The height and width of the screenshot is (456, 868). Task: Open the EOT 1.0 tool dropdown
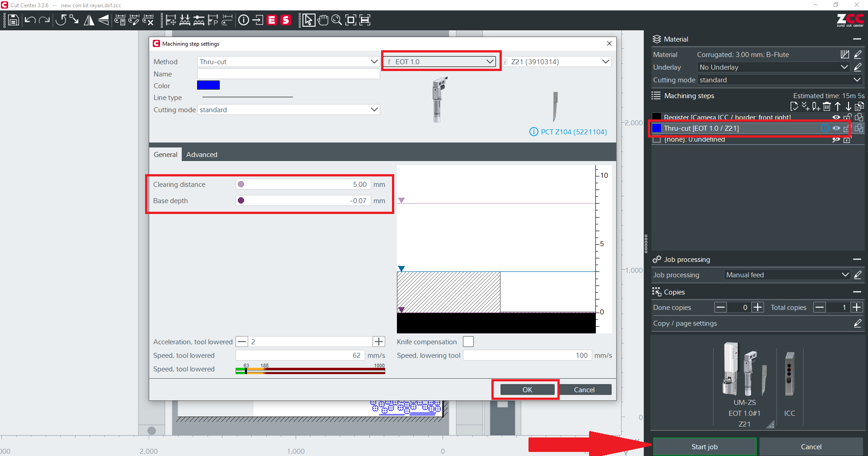click(441, 62)
